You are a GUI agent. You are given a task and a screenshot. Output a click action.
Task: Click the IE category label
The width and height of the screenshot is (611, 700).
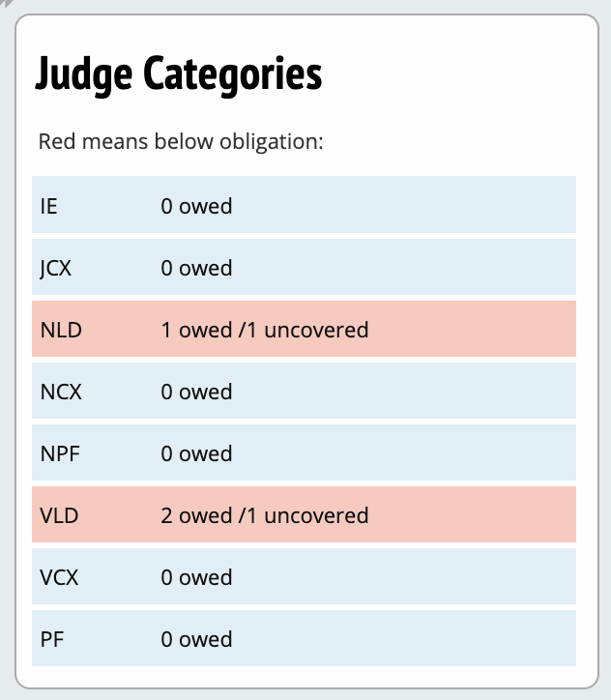click(49, 206)
